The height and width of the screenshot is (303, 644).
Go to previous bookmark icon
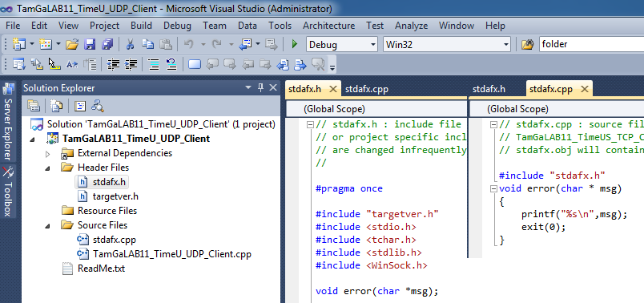click(x=212, y=64)
